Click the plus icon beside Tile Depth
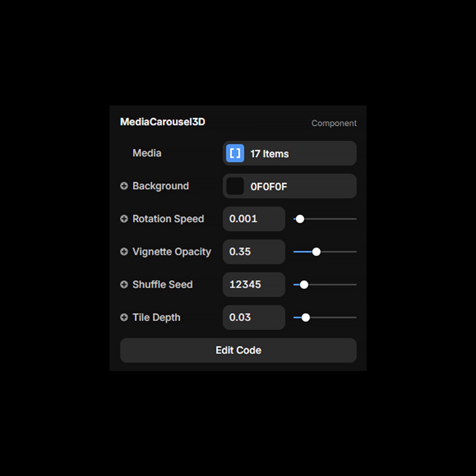This screenshot has width=476, height=476. (x=124, y=317)
